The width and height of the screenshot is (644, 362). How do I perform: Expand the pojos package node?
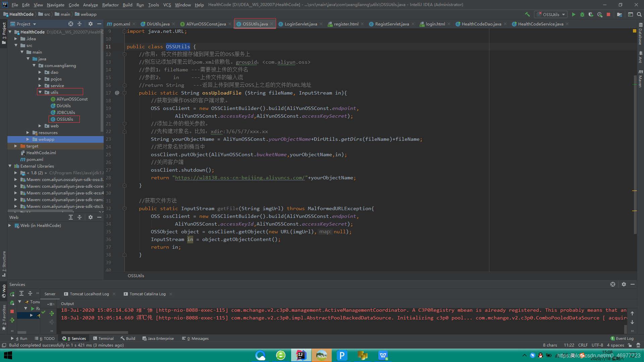pos(40,79)
